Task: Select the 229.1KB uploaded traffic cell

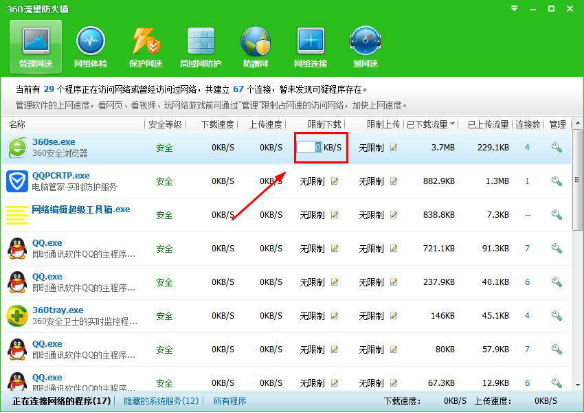Action: point(493,147)
